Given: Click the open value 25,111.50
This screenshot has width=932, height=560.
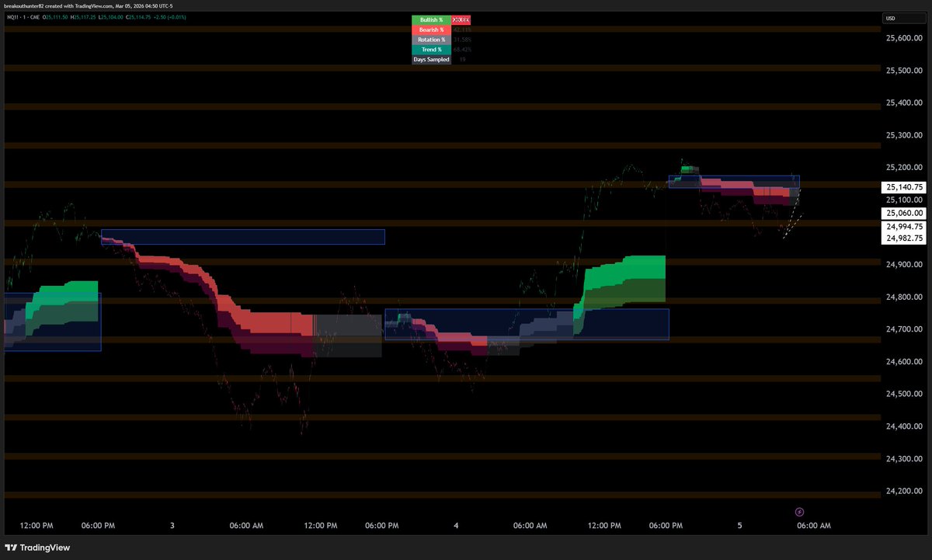Looking at the screenshot, I should pyautogui.click(x=57, y=17).
